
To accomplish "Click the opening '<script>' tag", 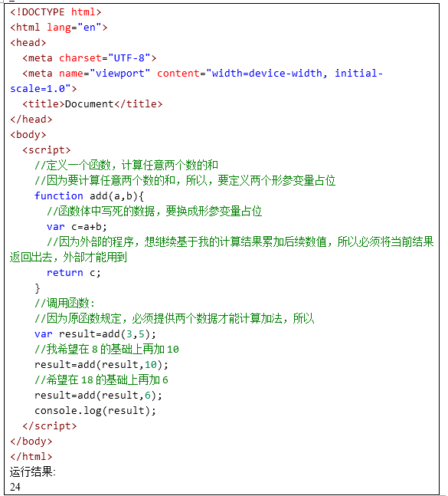I will click(x=47, y=150).
